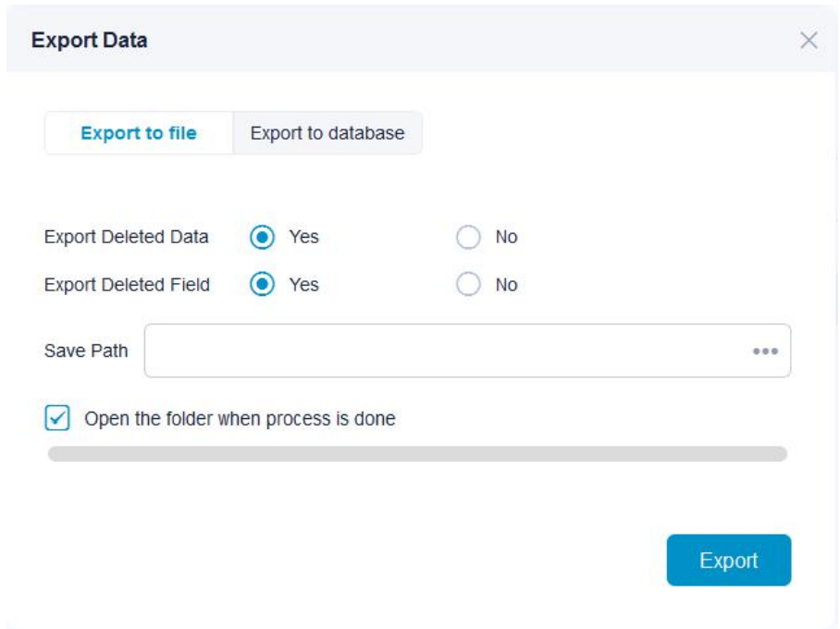Click the Export Deleted Field label text
The image size is (840, 629).
coord(127,285)
